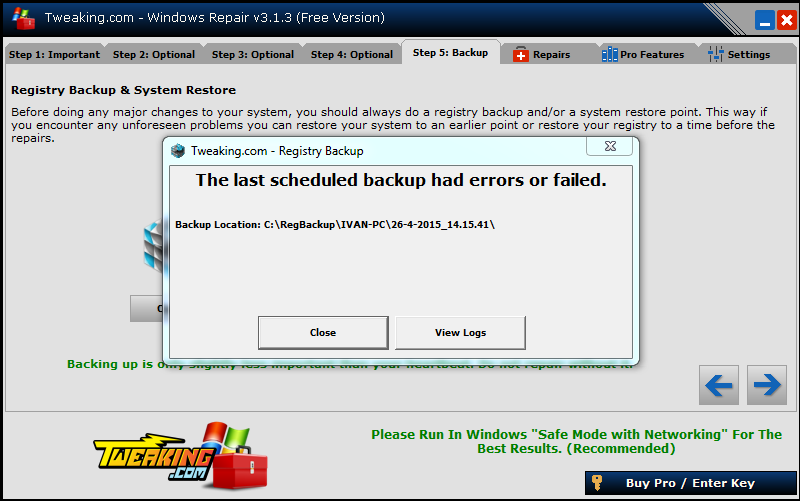Click the Registry Backup dialog cube icon
The height and width of the screenshot is (501, 800).
[x=178, y=151]
